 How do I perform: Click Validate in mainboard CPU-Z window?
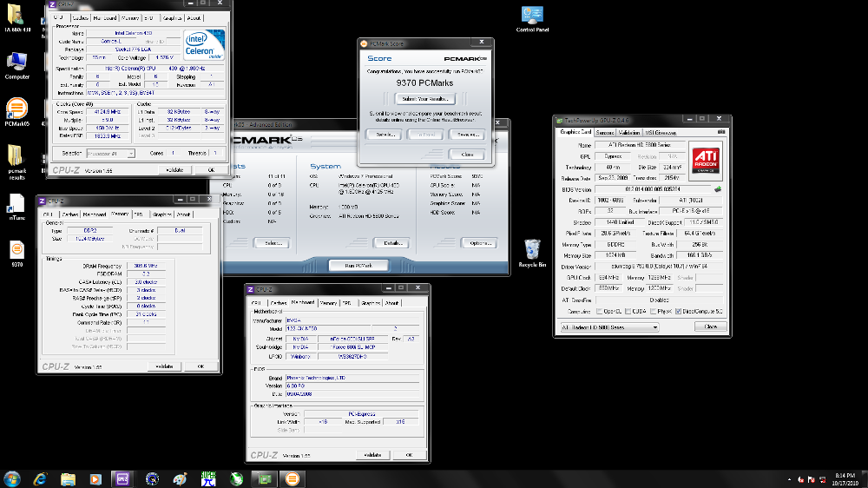(x=372, y=455)
